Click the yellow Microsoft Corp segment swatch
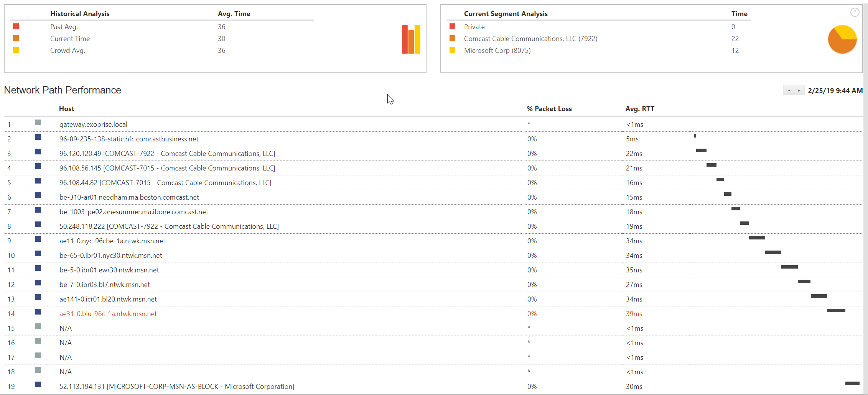Screen dimensions: 868x395 [x=452, y=50]
